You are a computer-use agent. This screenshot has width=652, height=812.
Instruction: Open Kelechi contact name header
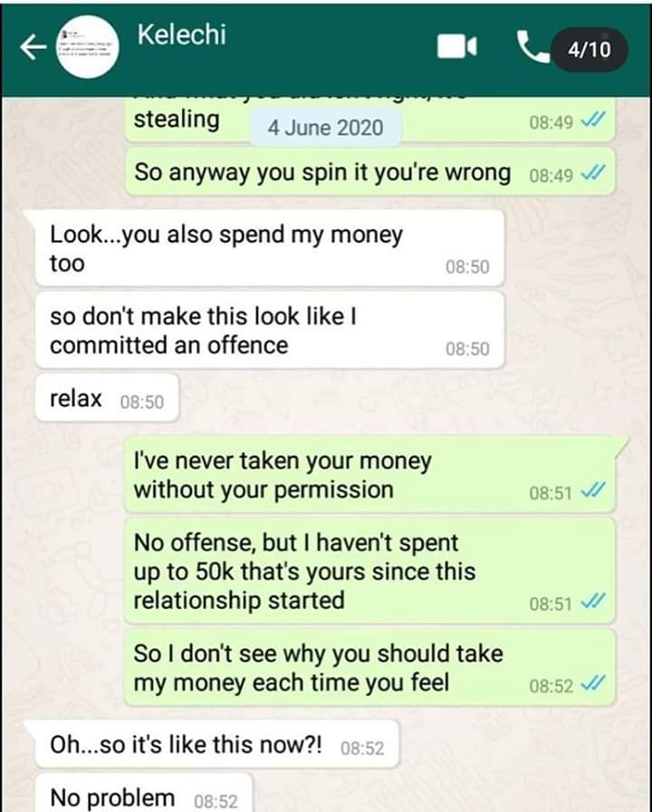pos(182,34)
